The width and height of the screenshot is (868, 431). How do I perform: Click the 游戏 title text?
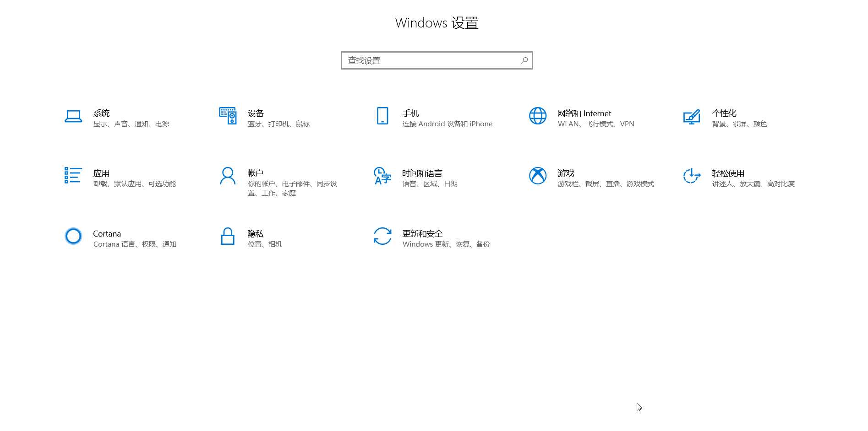[x=566, y=173]
